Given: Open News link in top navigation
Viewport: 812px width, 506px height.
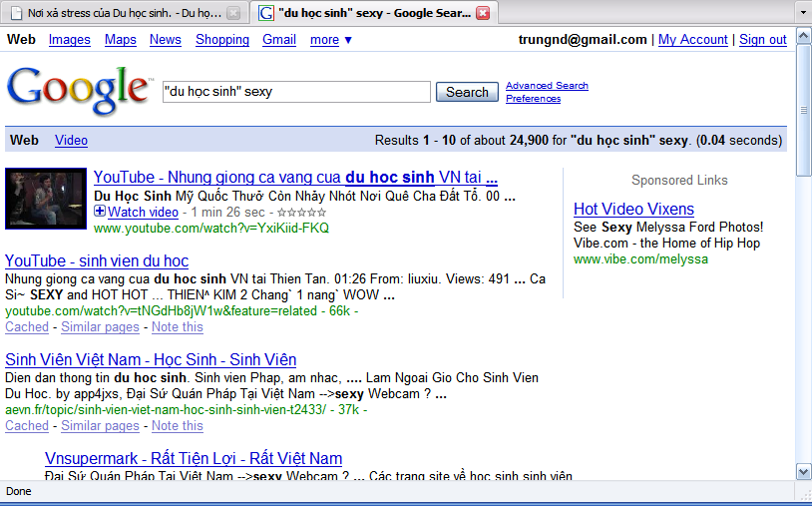Looking at the screenshot, I should tap(166, 40).
